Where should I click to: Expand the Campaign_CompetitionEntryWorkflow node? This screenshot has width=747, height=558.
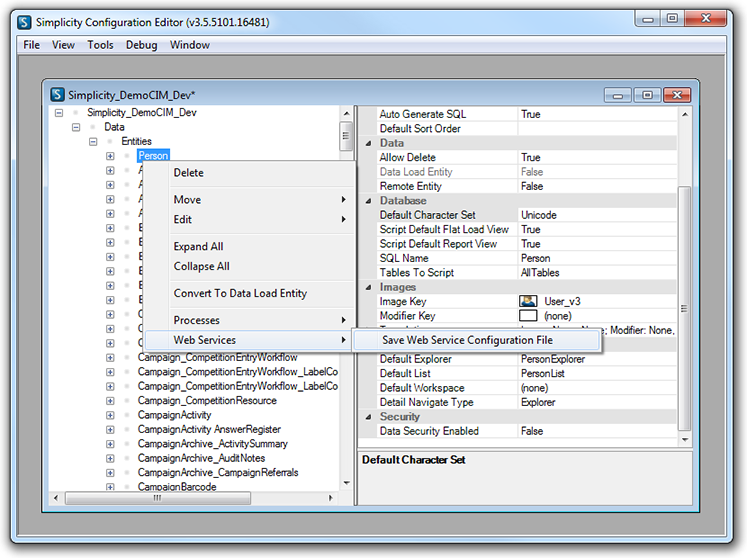111,357
